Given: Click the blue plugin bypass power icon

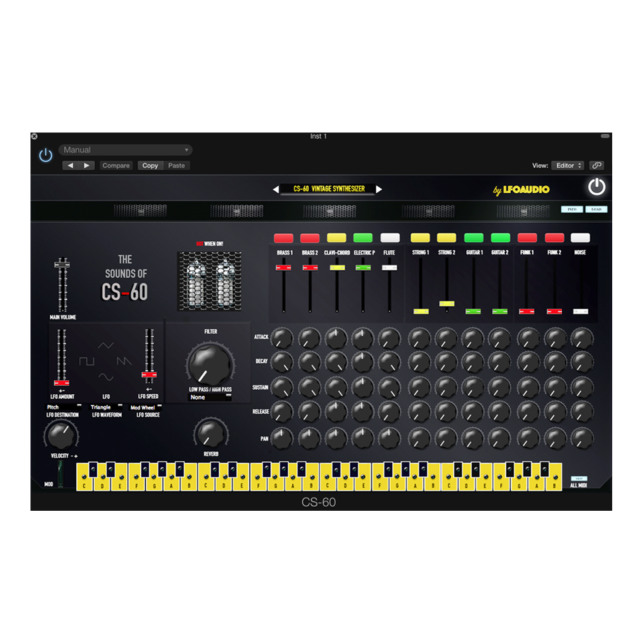Looking at the screenshot, I should click(x=45, y=156).
